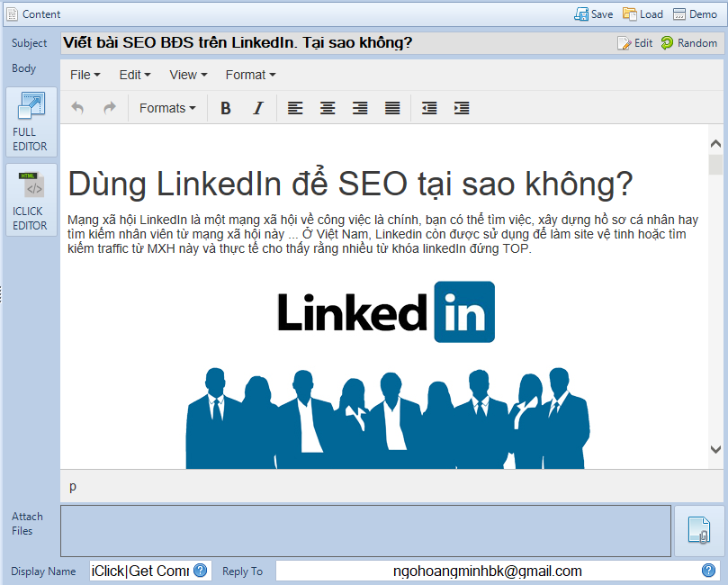The image size is (728, 585).
Task: Expand the Formats dropdown
Action: 167,108
